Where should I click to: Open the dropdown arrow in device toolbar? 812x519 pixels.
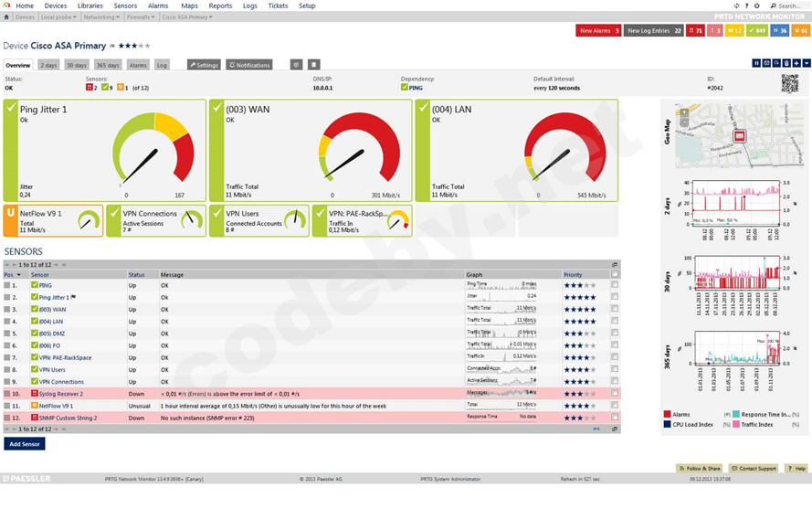pos(807,63)
